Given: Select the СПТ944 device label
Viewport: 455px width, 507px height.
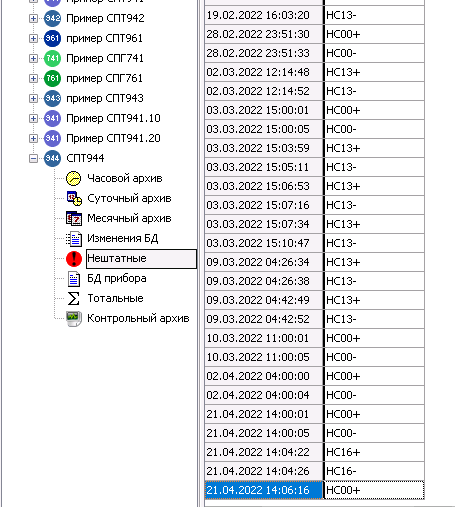Looking at the screenshot, I should pyautogui.click(x=85, y=158).
